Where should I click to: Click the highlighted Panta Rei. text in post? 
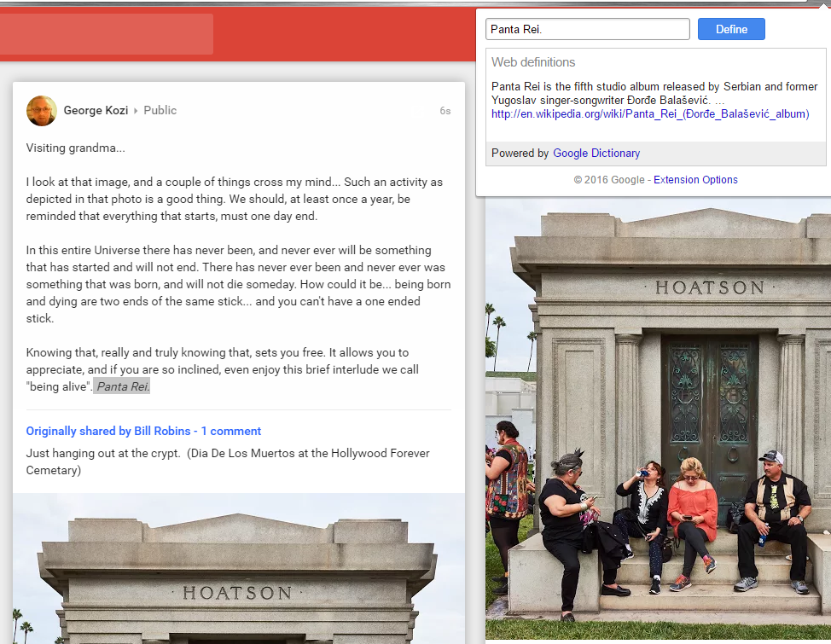pyautogui.click(x=122, y=387)
